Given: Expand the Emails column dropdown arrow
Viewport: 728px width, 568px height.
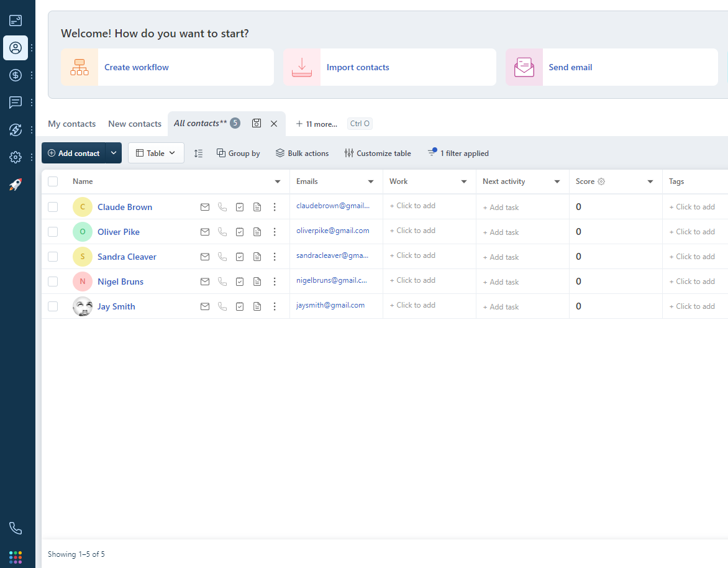Looking at the screenshot, I should pyautogui.click(x=371, y=181).
